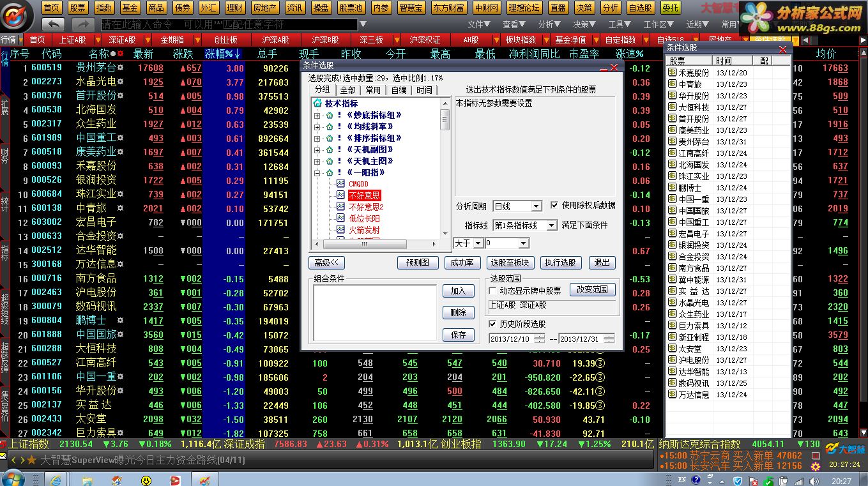Enable 动态显示牌中股票 checkbox
Viewport: 868px width, 486px height.
point(492,291)
